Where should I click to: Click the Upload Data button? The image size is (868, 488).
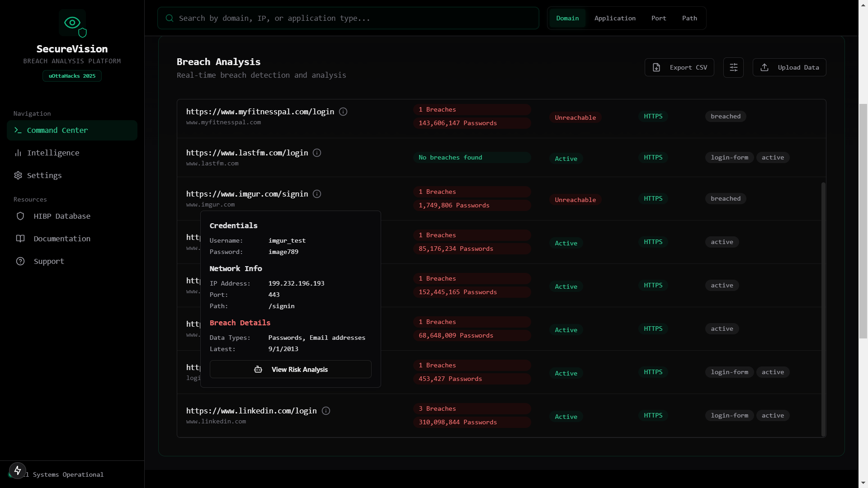(789, 67)
